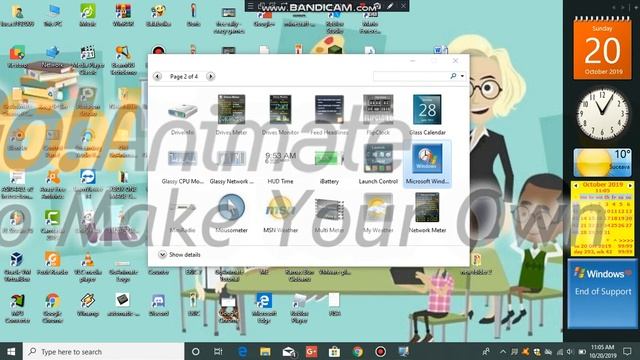Open the Action Center notifications icon
This screenshot has height=360, width=640.
(627, 351)
